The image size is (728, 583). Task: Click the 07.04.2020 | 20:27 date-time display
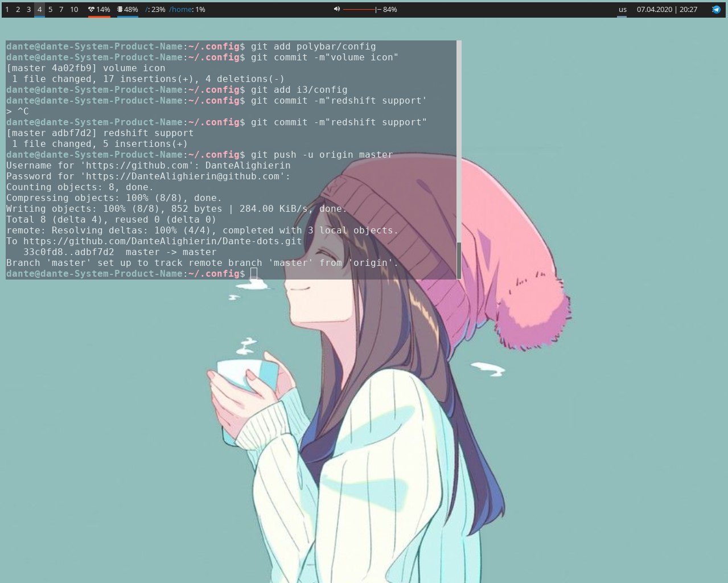coord(667,10)
